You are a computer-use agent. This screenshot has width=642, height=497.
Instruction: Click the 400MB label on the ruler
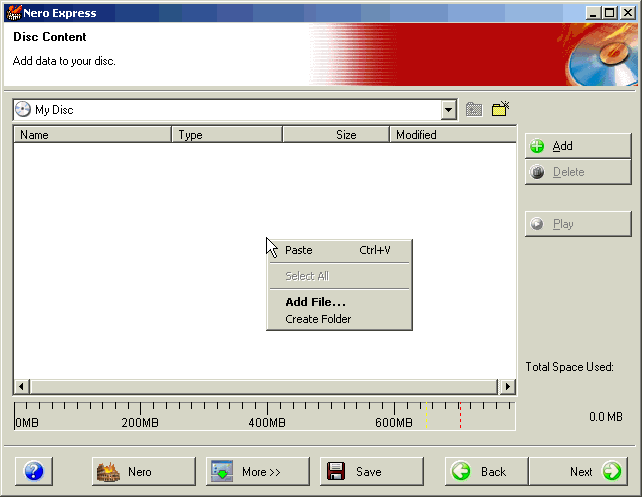pos(267,422)
